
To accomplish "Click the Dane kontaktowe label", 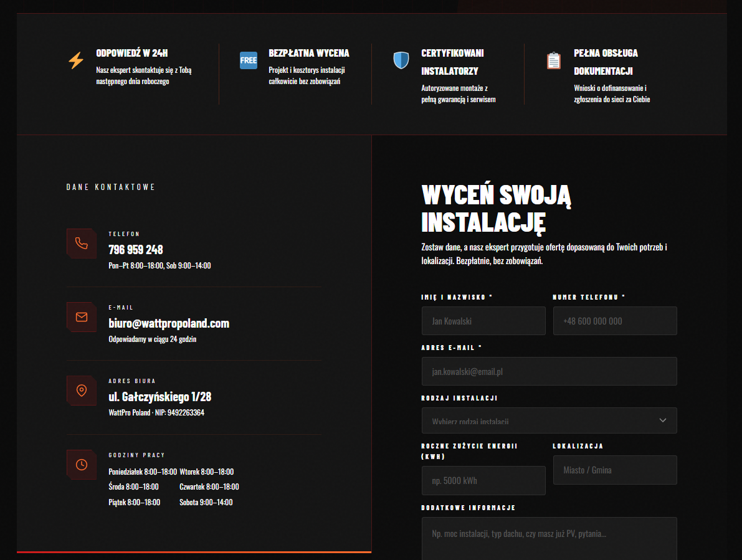I will click(111, 187).
